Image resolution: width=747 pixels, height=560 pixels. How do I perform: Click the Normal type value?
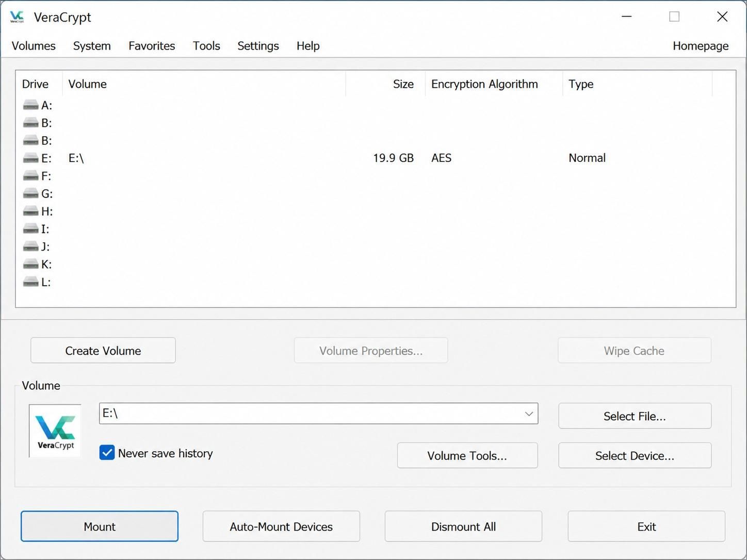point(587,158)
